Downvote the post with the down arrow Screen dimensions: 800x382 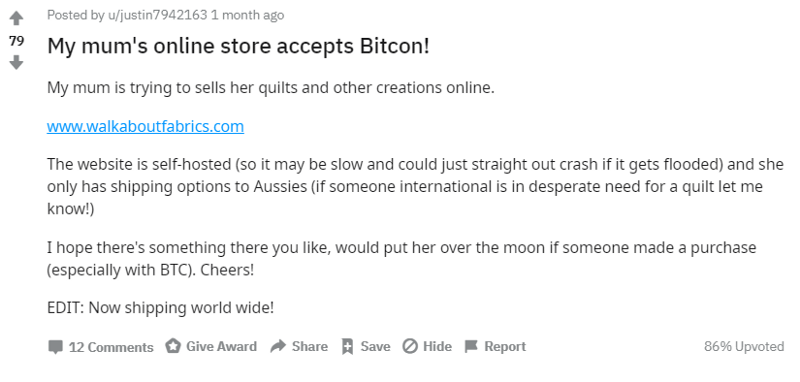16,63
